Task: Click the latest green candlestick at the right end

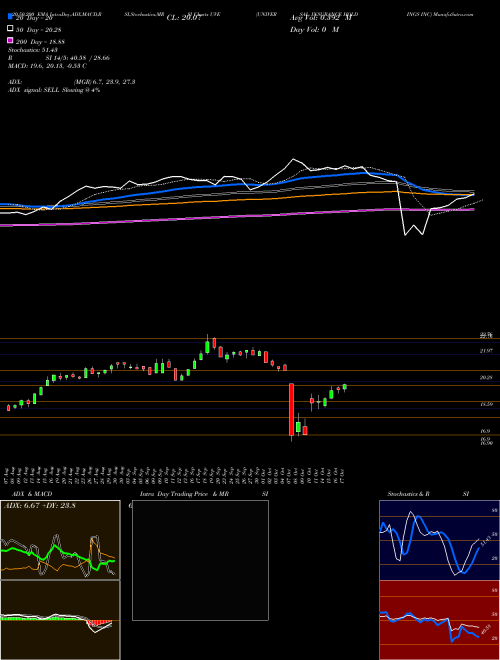Action: click(x=345, y=387)
